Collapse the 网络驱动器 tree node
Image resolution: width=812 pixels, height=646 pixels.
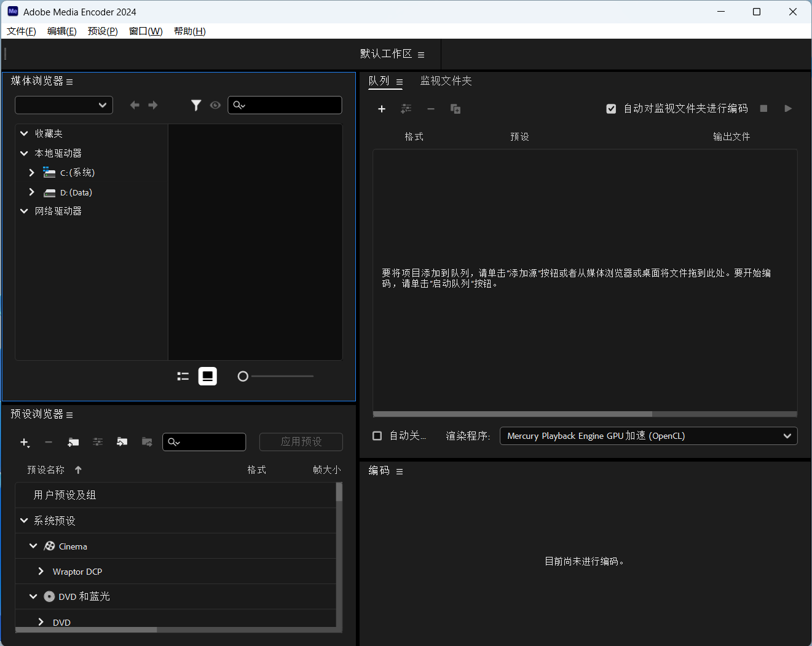24,211
